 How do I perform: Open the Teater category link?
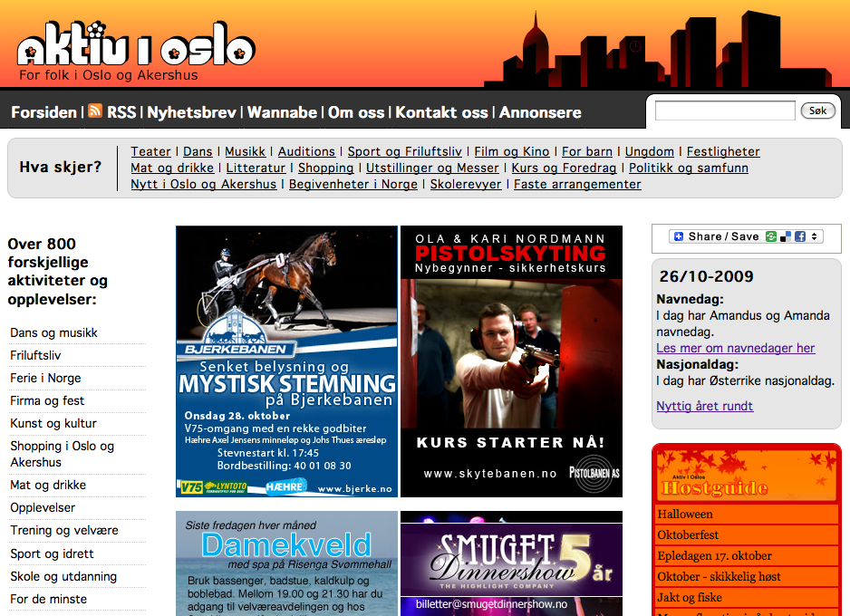(x=150, y=151)
